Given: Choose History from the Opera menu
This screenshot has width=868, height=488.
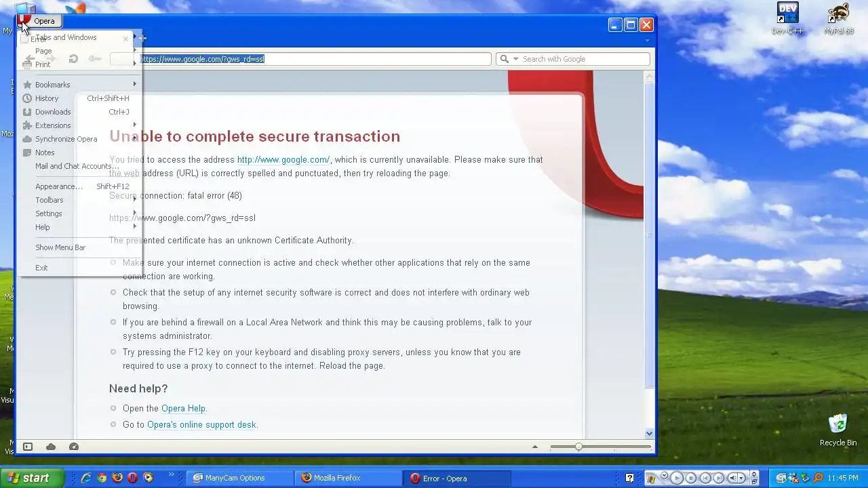Looking at the screenshot, I should pyautogui.click(x=79, y=98).
